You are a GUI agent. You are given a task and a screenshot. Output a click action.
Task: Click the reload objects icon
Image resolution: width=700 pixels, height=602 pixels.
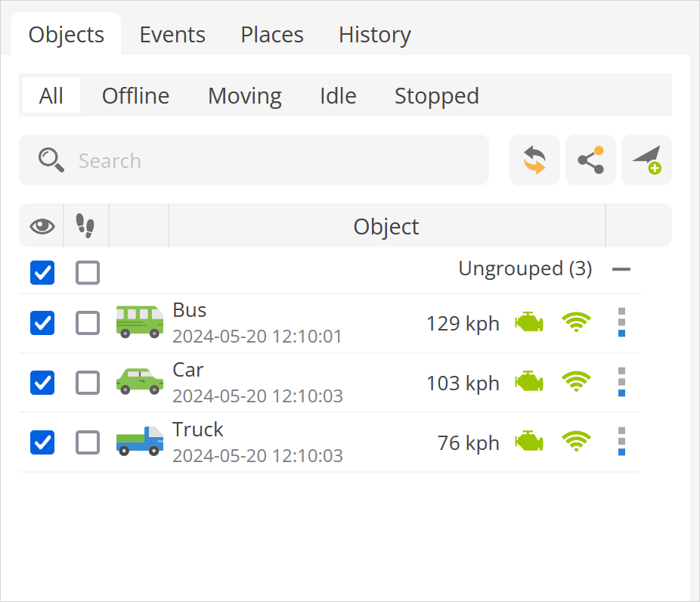click(x=534, y=160)
